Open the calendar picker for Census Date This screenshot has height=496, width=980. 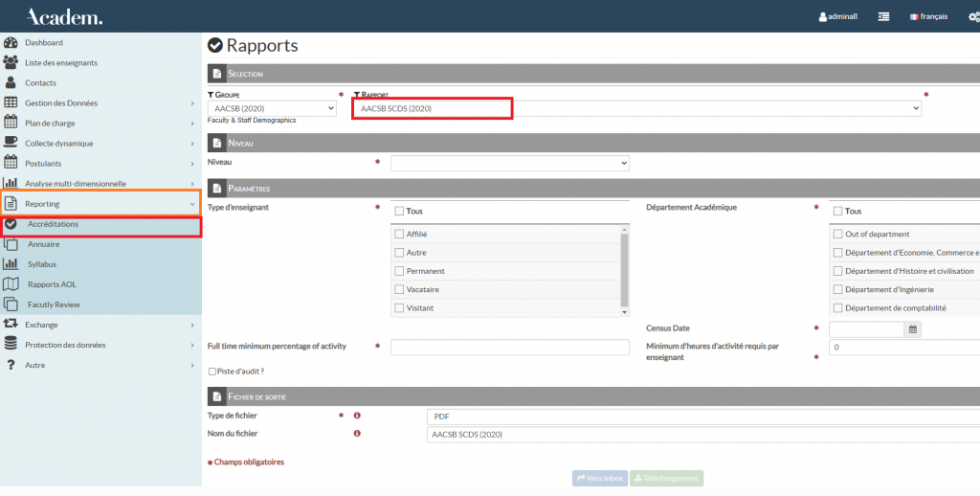click(913, 329)
